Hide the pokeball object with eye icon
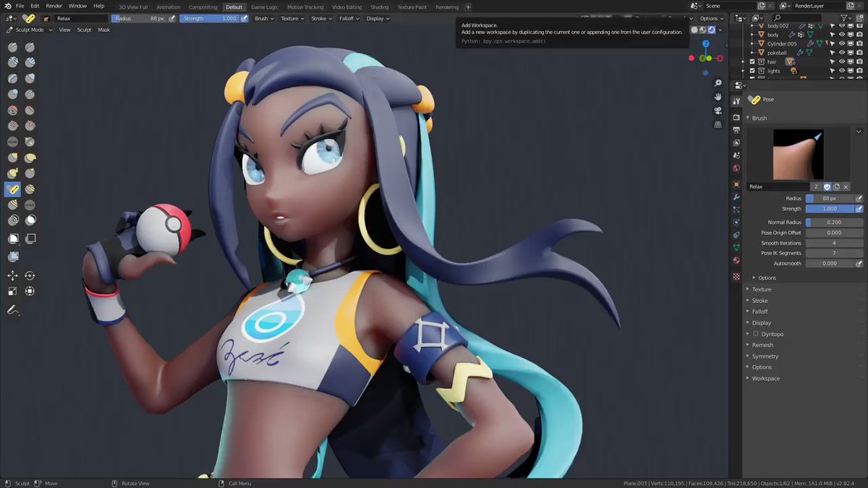 [842, 53]
